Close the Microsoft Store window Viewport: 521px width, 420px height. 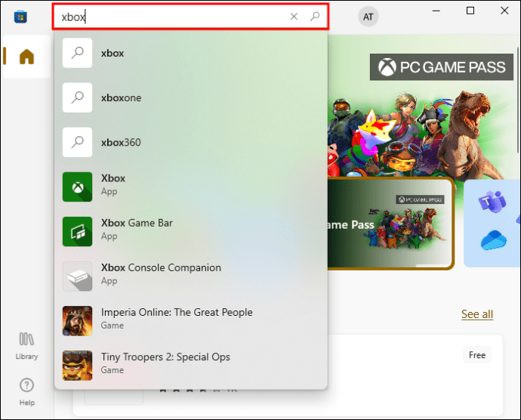[x=504, y=11]
